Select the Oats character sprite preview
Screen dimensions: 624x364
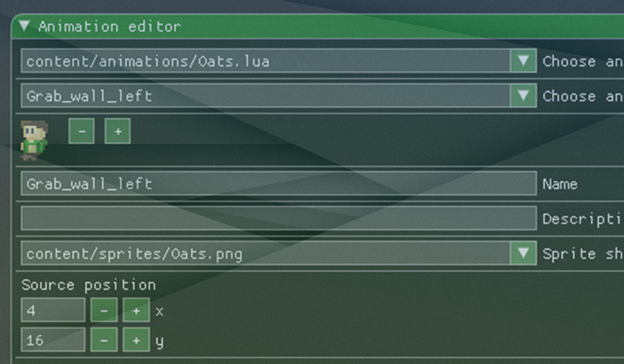34,140
